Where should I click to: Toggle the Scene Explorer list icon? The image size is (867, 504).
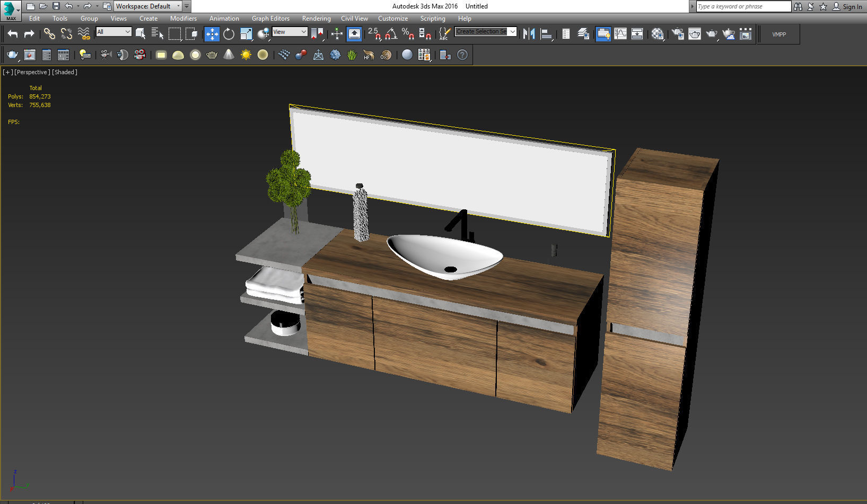coord(566,34)
